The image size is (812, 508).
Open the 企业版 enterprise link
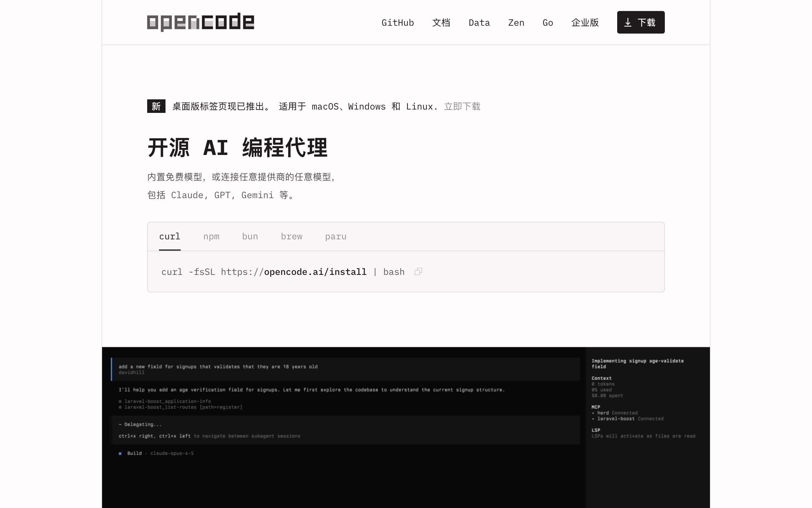coord(585,23)
